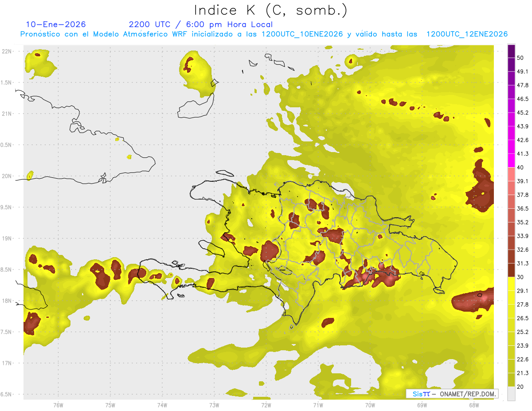The width and height of the screenshot is (532, 411).
Task: Pick the dark purple swatch atop the color bar
Action: pos(511,51)
